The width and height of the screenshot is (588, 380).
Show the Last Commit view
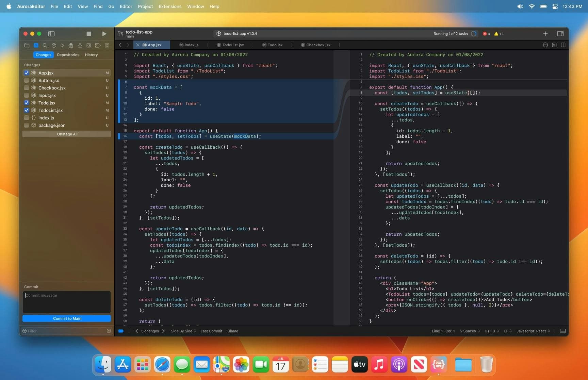[211, 331]
